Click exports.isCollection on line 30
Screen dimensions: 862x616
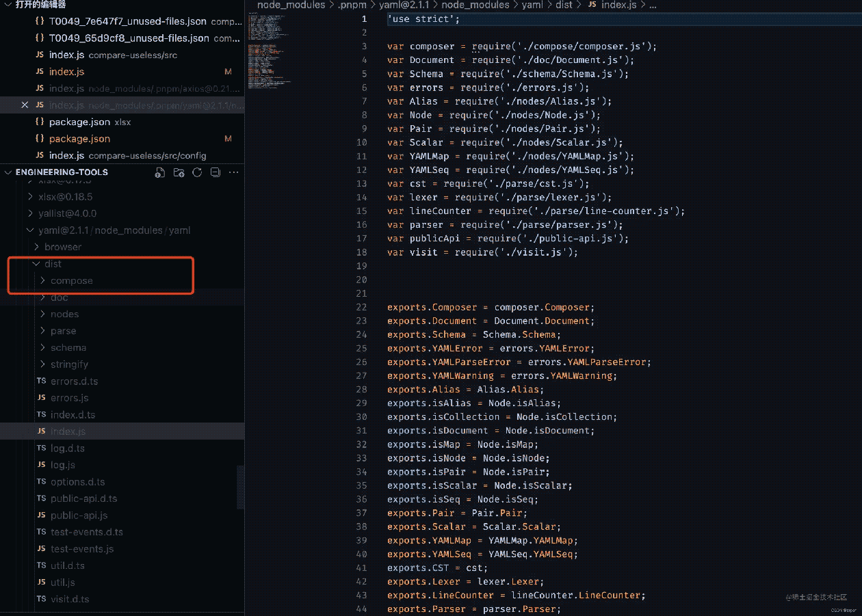[x=443, y=416]
